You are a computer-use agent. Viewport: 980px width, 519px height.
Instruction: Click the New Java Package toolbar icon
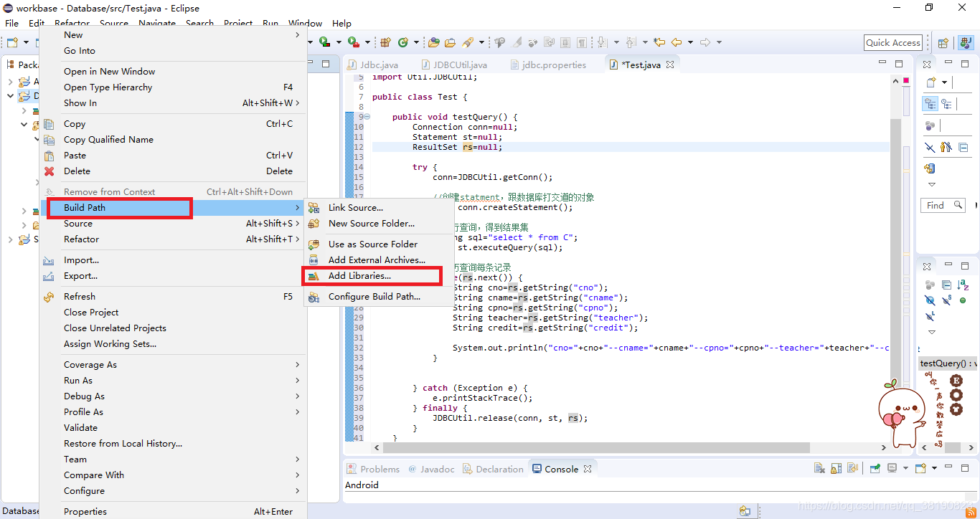pyautogui.click(x=385, y=42)
